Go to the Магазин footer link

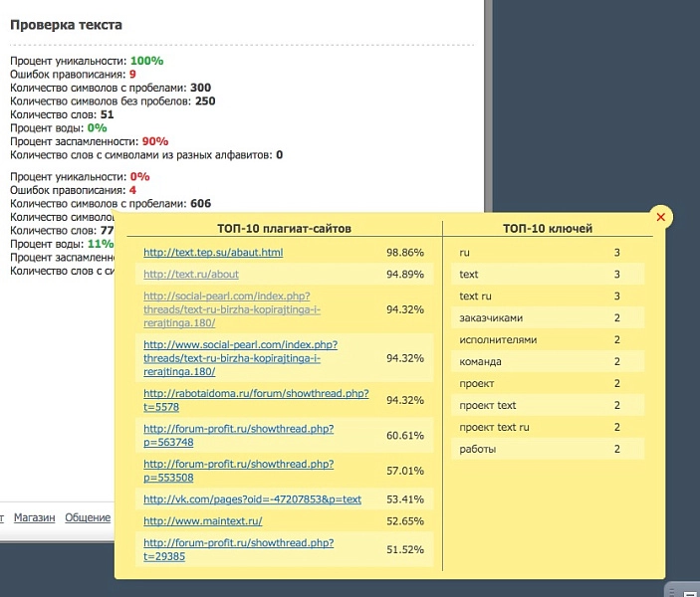pos(35,517)
